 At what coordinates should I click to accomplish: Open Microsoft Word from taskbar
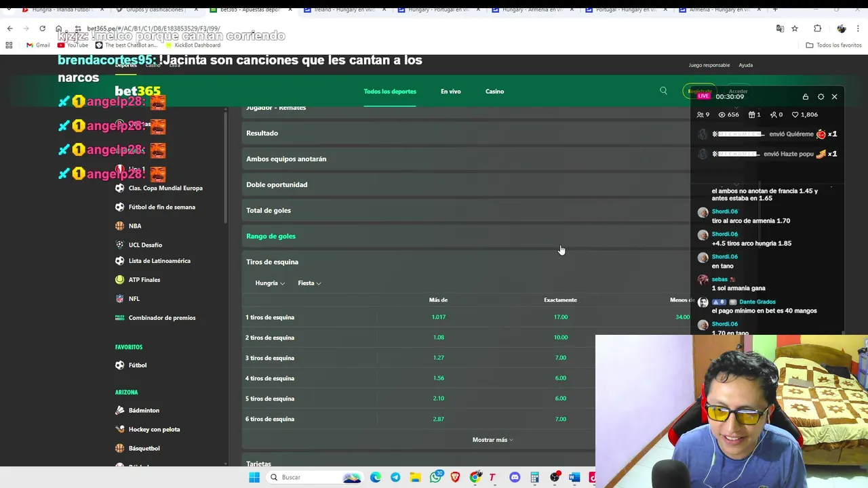[574, 477]
